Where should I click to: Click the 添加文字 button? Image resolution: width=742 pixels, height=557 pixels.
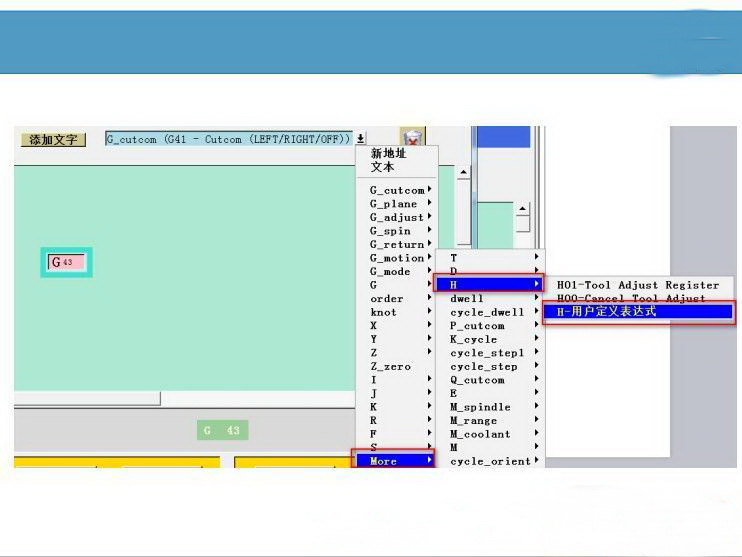53,140
